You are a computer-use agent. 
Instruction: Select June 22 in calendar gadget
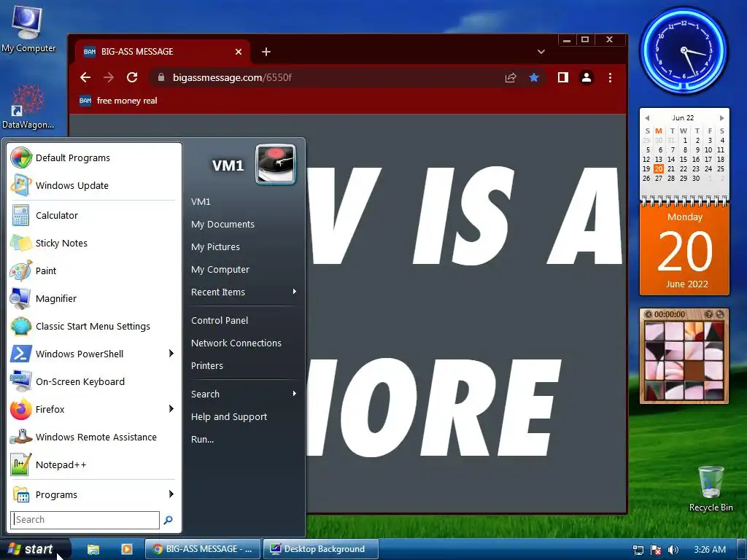coord(684,168)
